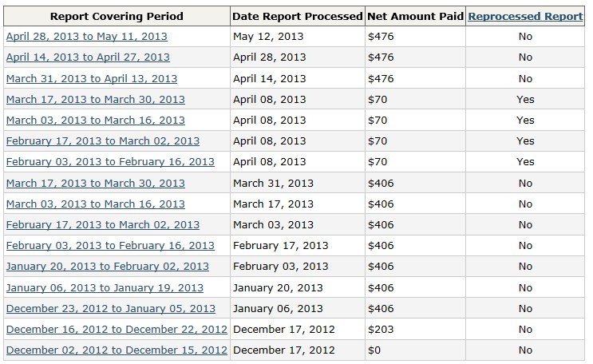Screen dimensions: 593x364
Task: Open reprocessed March 03 to March 16 report
Action: coord(95,120)
